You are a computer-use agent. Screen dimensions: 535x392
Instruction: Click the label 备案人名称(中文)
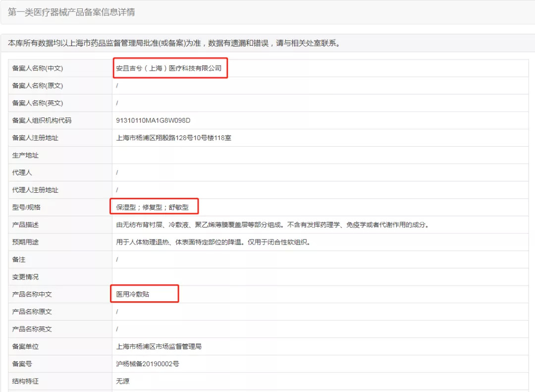click(x=38, y=68)
